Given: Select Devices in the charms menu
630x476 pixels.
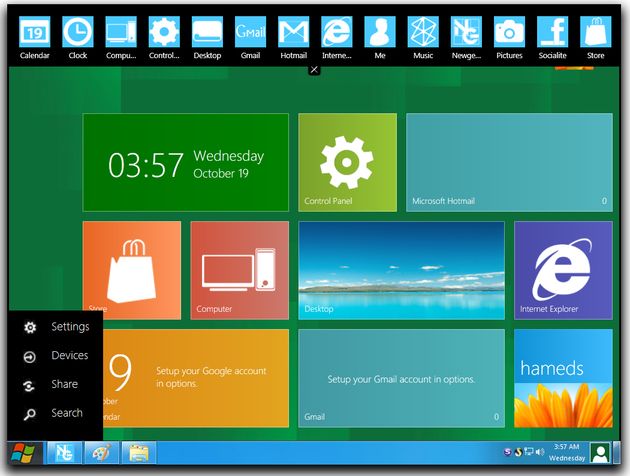Looking at the screenshot, I should click(56, 355).
